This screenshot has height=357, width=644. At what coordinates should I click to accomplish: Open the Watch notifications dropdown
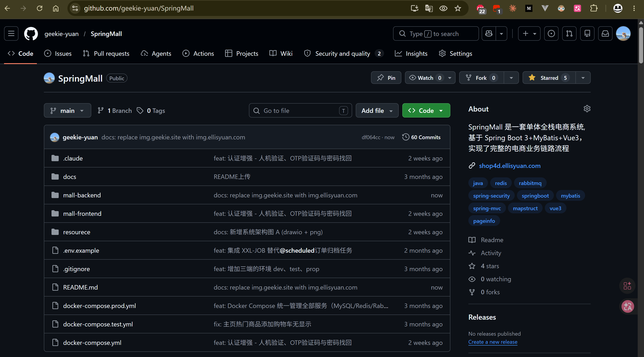click(430, 78)
